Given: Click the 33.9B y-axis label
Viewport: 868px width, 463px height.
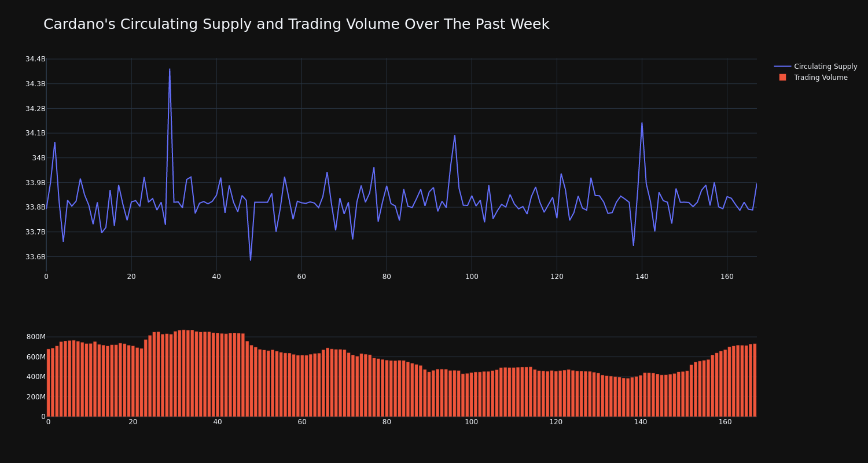Looking at the screenshot, I should tap(35, 183).
